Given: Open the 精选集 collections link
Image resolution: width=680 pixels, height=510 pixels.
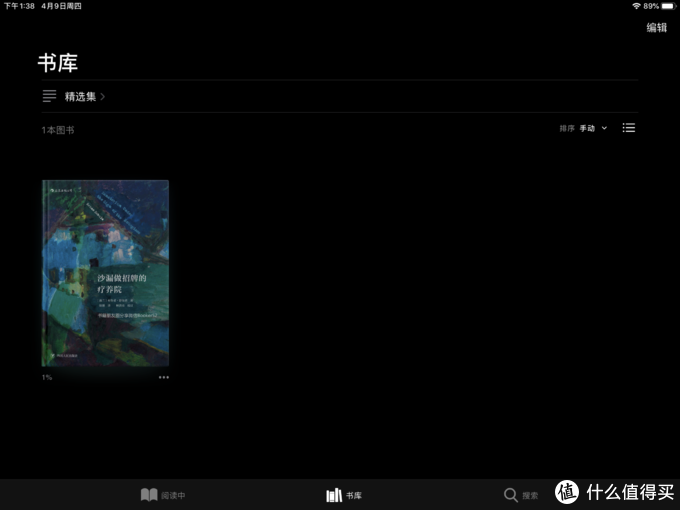Looking at the screenshot, I should click(x=80, y=96).
